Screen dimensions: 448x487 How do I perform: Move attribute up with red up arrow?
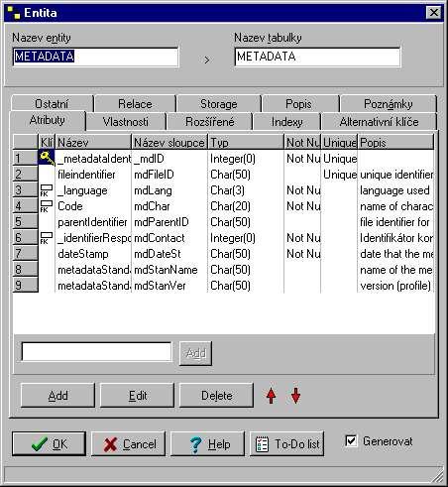pos(271,396)
